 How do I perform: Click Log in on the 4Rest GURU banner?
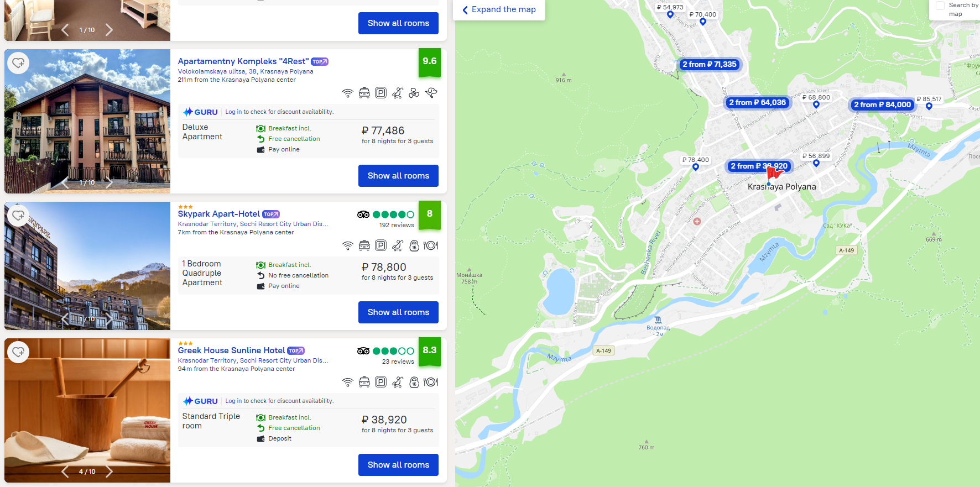233,112
